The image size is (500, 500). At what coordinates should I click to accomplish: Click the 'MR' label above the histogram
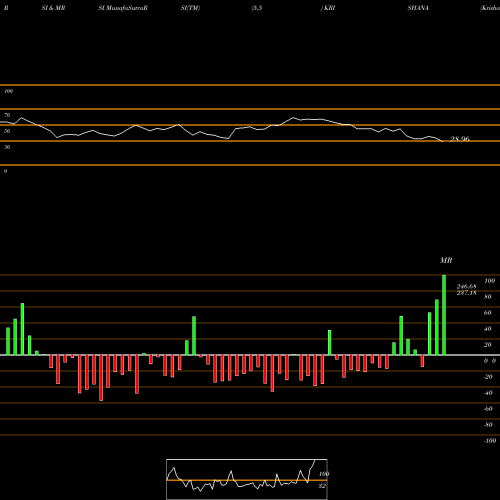(446, 260)
